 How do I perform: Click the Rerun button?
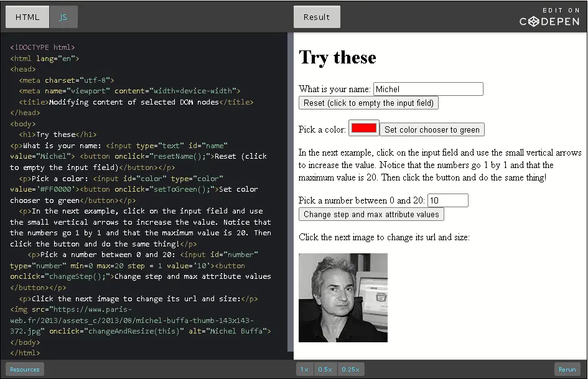click(x=567, y=369)
